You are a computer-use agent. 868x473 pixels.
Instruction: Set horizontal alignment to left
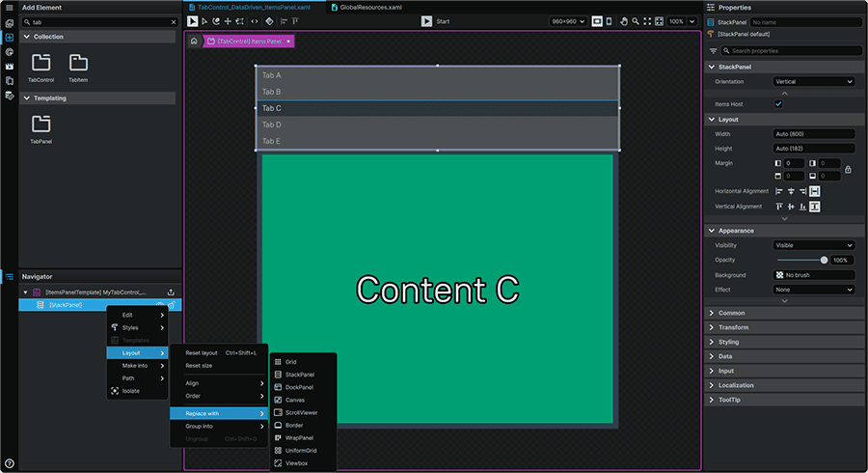(779, 191)
